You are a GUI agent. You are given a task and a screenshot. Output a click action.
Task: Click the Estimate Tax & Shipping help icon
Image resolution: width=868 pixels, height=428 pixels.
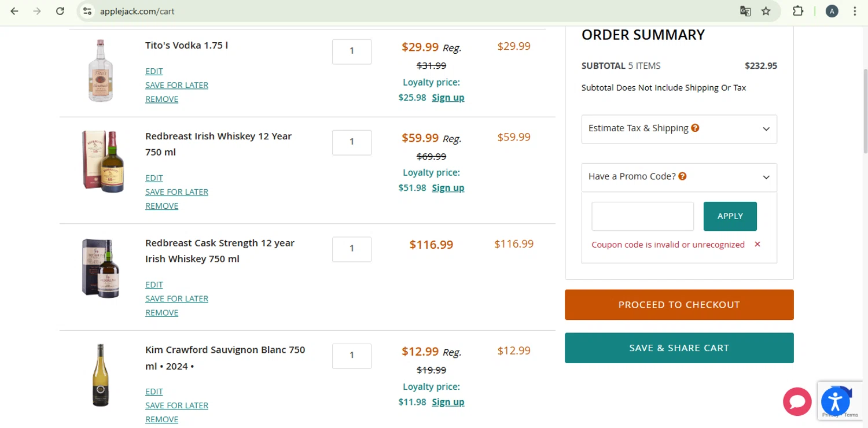tap(695, 128)
